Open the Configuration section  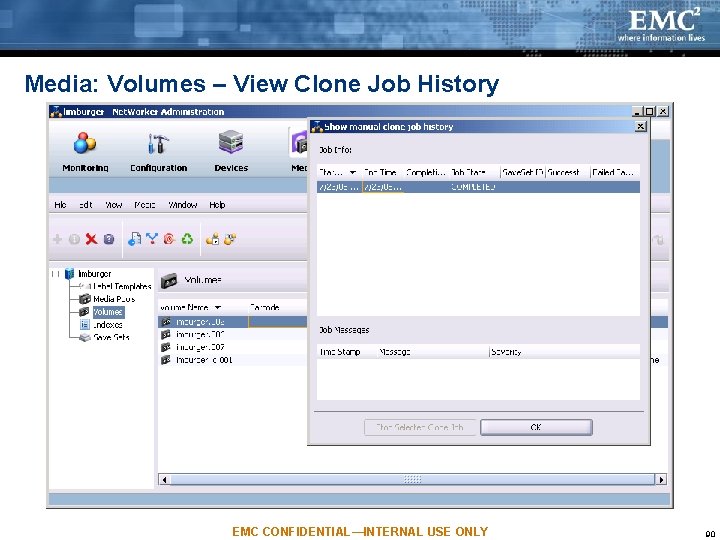tap(158, 152)
